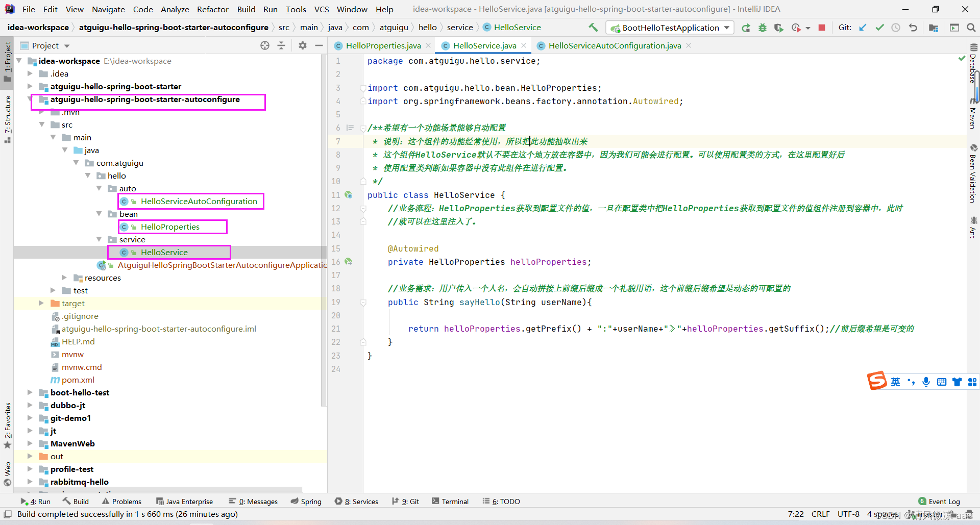The height and width of the screenshot is (525, 980).
Task: Open the Refactor menu
Action: tap(213, 9)
